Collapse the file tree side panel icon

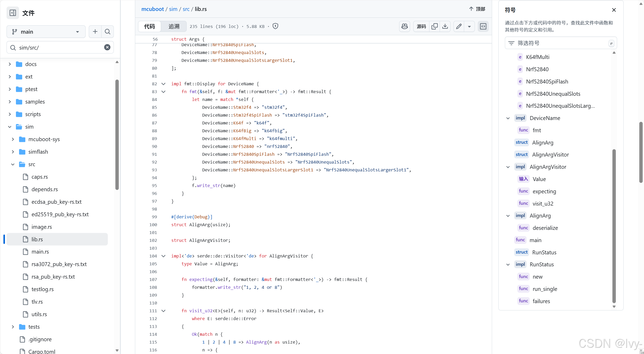point(13,13)
